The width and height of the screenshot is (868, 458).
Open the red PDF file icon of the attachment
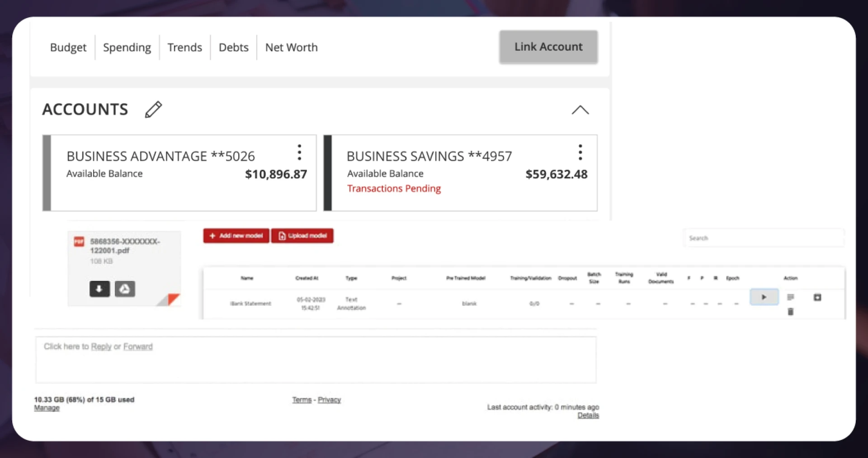(x=79, y=242)
